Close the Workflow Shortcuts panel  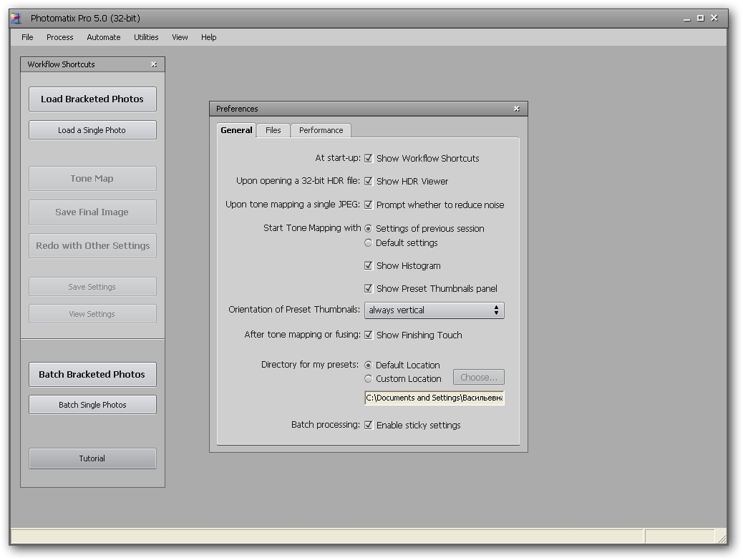(x=154, y=64)
